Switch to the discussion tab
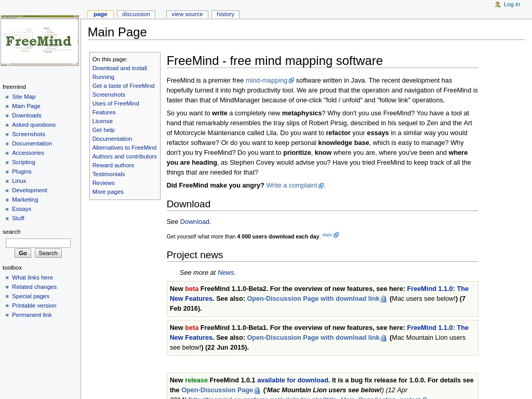532x399 pixels. point(136,14)
